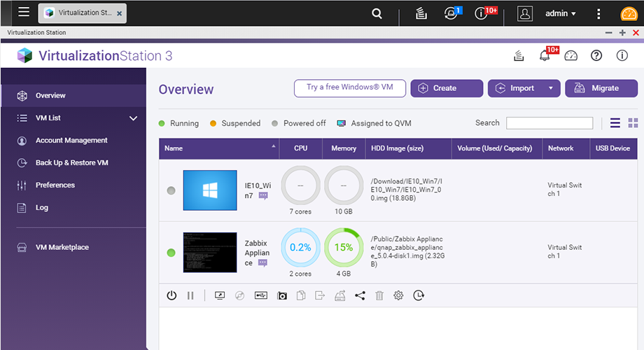Open resource monitor gauge in app header
The height and width of the screenshot is (350, 644).
pos(571,55)
